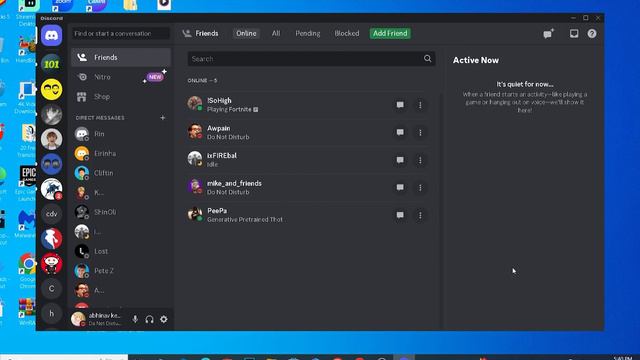This screenshot has width=640, height=360.
Task: Open the server labeled C
Action: tap(51, 289)
